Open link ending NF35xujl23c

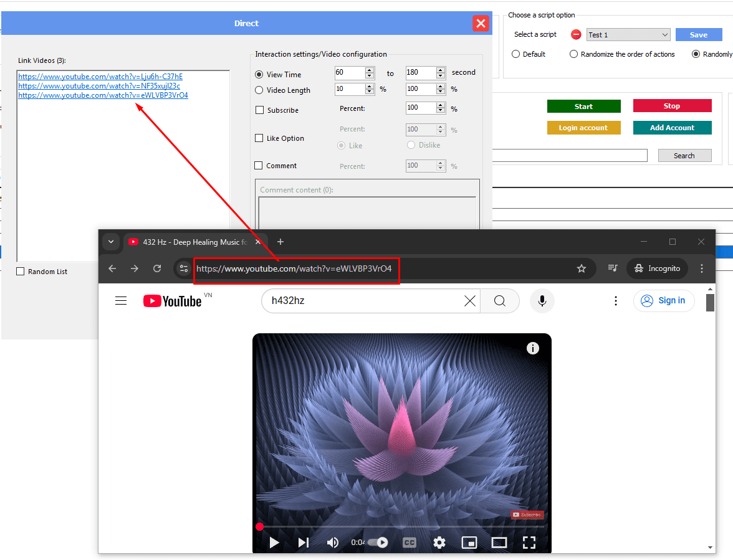click(99, 86)
